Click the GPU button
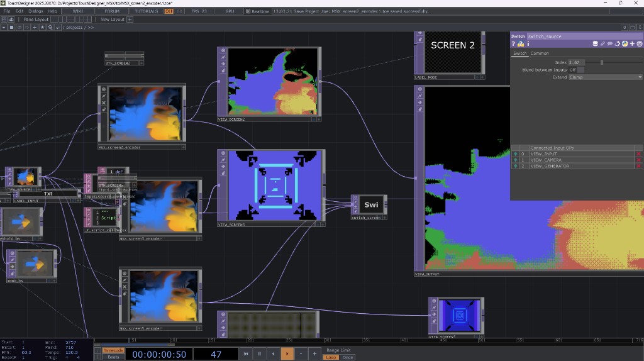This screenshot has width=644, height=361. pos(230,11)
